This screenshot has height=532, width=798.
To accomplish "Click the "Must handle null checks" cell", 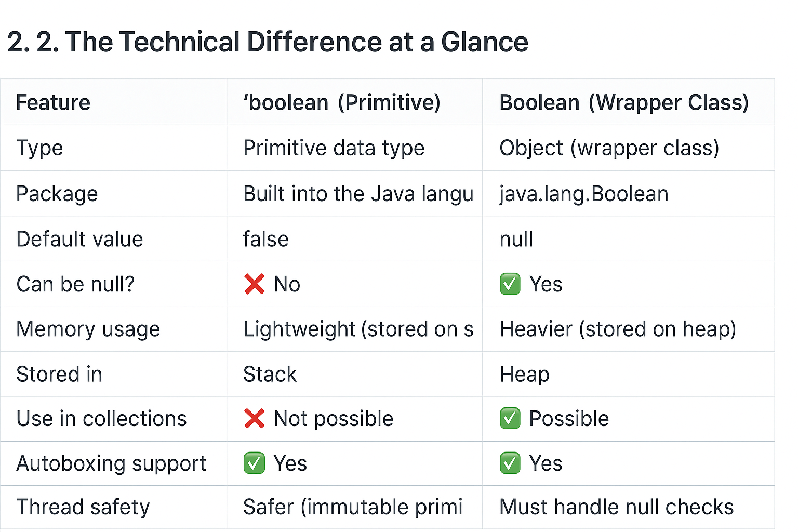I will click(x=616, y=507).
